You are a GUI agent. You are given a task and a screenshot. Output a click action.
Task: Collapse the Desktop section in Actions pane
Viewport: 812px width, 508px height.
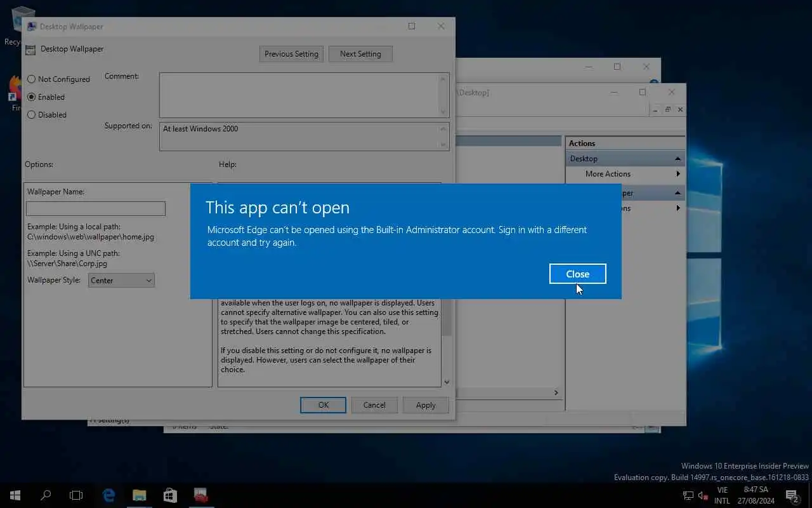(x=678, y=159)
